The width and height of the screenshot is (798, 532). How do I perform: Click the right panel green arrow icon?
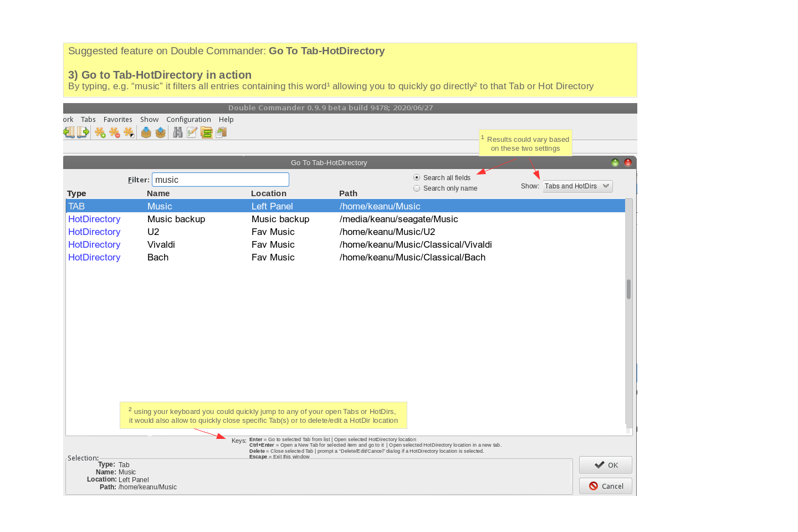(83, 132)
